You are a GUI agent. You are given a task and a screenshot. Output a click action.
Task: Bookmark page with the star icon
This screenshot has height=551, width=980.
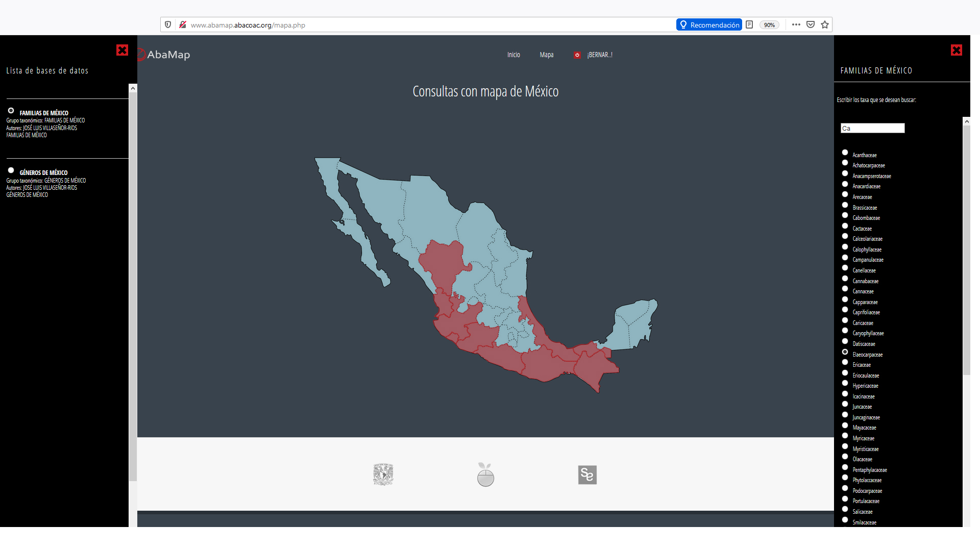tap(825, 25)
